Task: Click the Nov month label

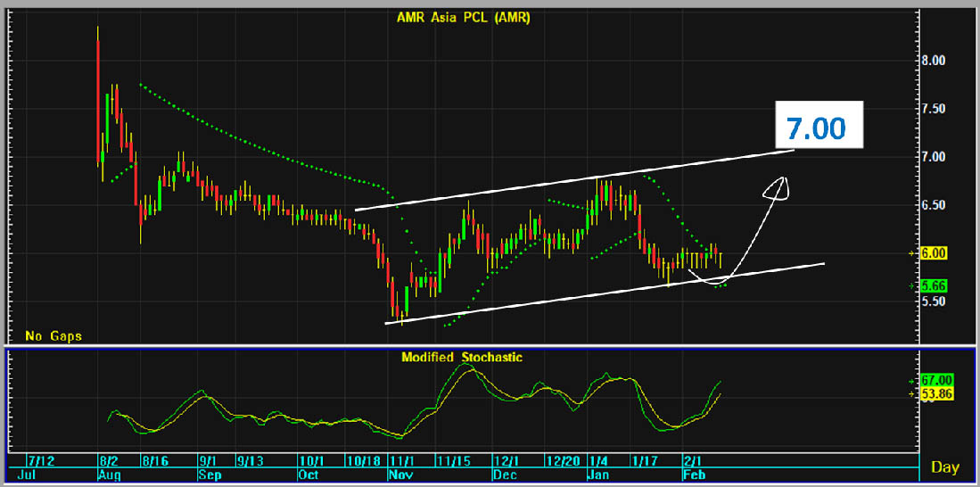Action: coord(399,475)
